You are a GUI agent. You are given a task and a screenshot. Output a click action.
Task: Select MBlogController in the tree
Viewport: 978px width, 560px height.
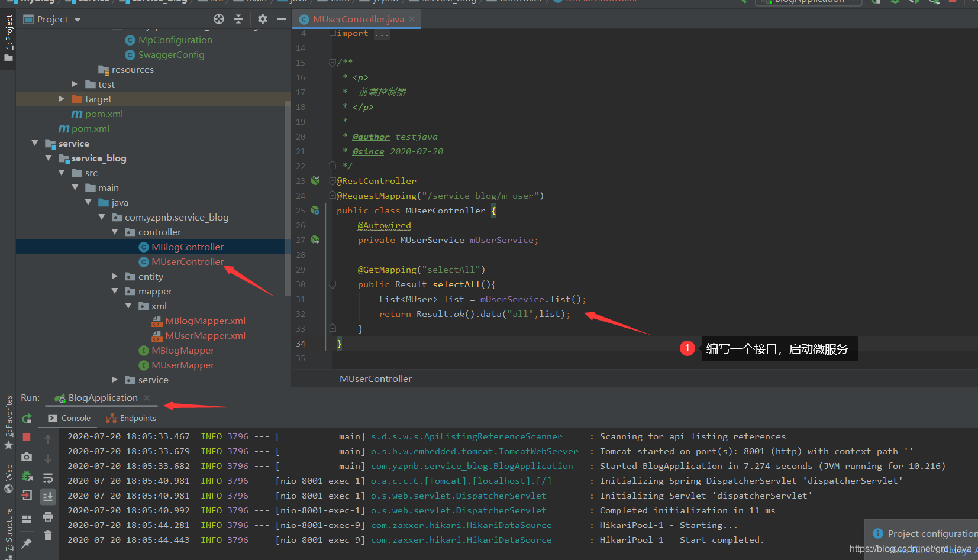[187, 247]
